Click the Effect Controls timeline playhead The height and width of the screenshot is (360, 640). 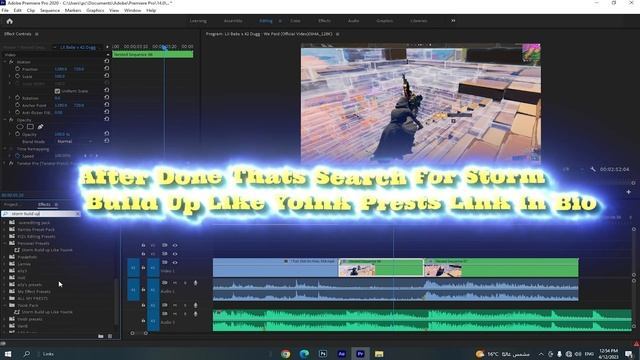[x=164, y=47]
